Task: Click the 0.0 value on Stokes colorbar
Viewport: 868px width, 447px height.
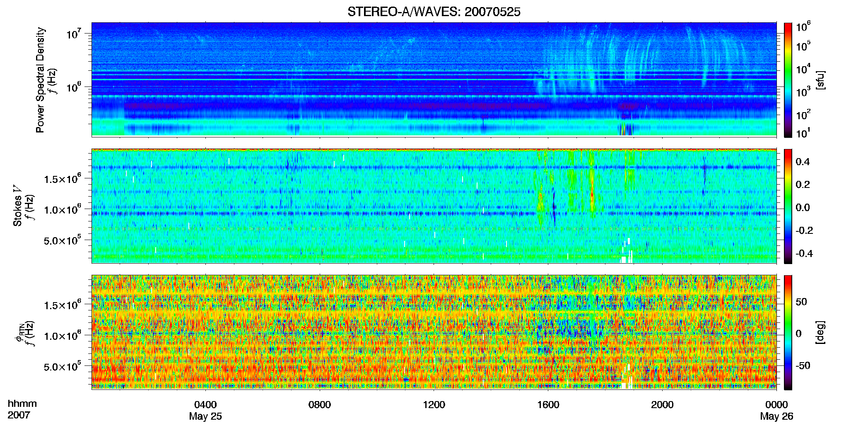Action: [803, 208]
